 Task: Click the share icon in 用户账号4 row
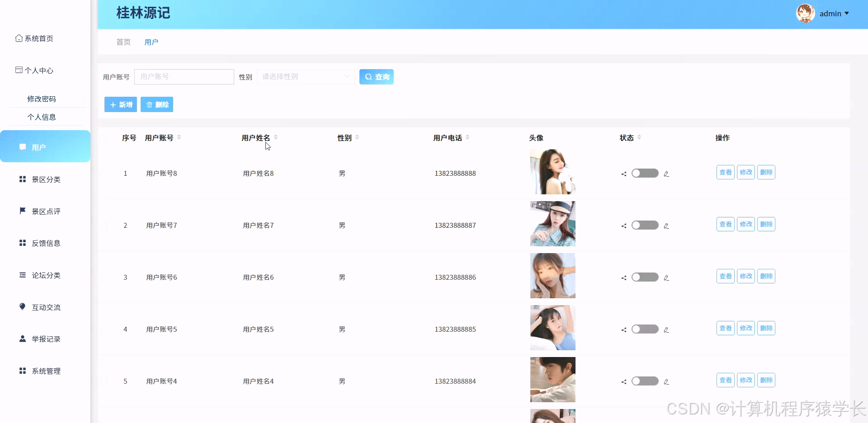pos(624,382)
